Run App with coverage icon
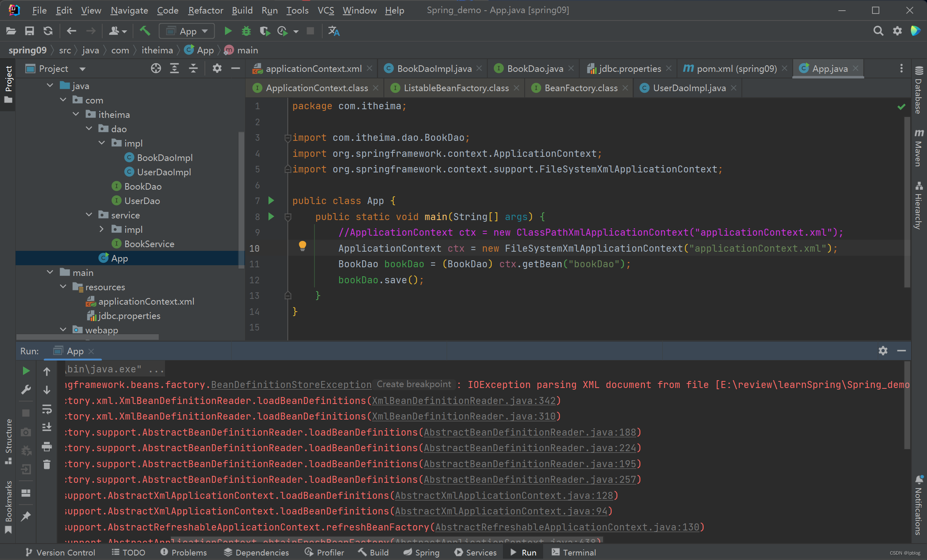The width and height of the screenshot is (927, 560). (x=265, y=31)
